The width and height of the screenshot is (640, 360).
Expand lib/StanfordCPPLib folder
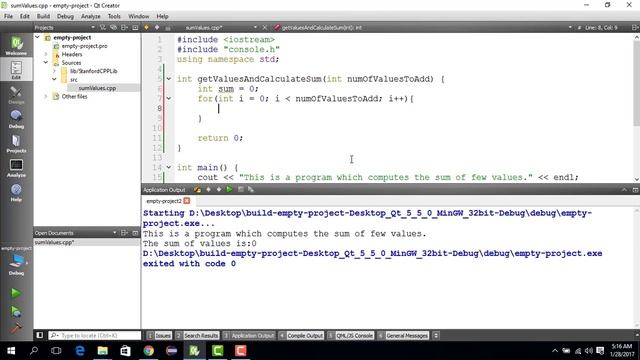point(54,71)
